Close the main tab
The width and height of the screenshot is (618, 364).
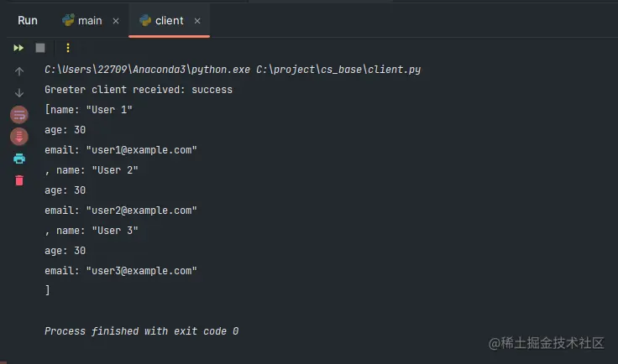point(116,21)
